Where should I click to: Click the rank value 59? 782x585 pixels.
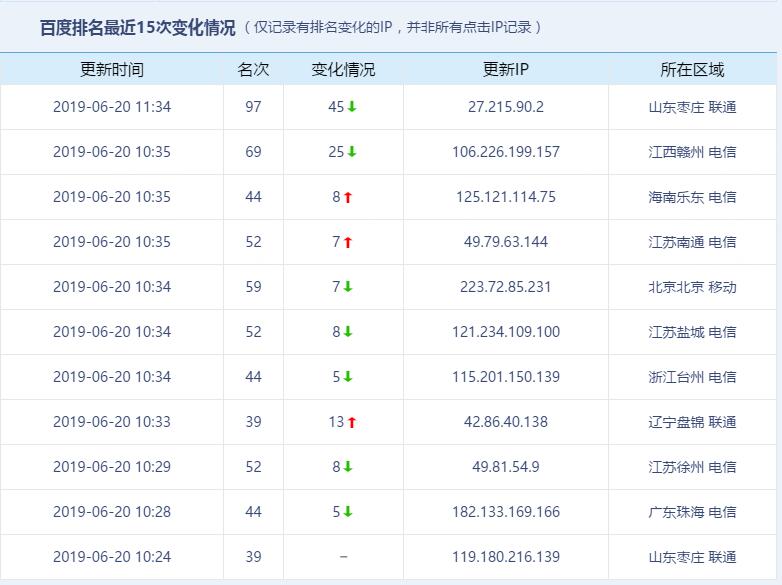(x=253, y=287)
